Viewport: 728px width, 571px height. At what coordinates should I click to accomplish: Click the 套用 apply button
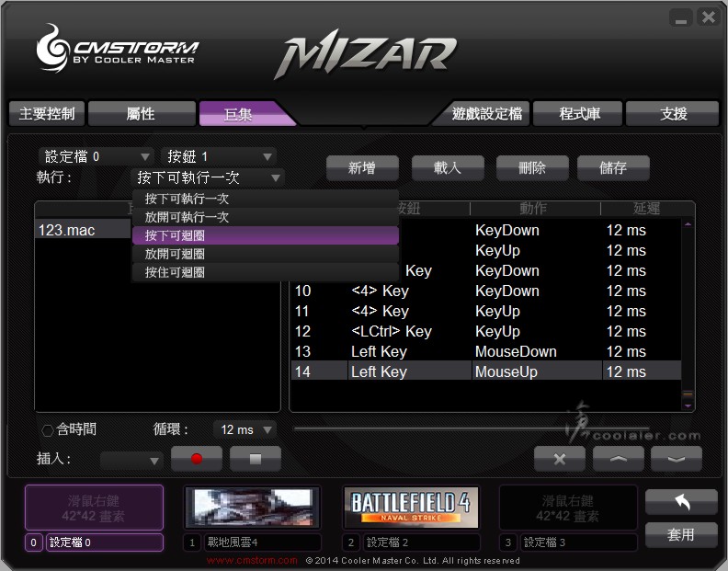click(681, 535)
